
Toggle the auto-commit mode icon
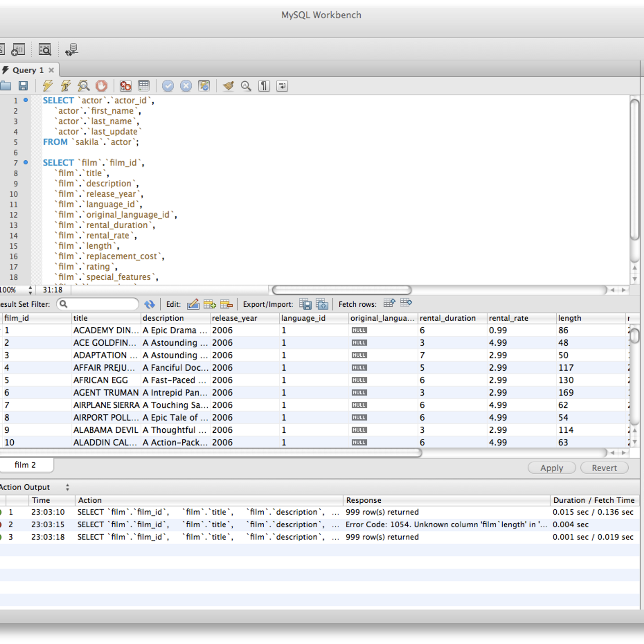pyautogui.click(x=204, y=86)
